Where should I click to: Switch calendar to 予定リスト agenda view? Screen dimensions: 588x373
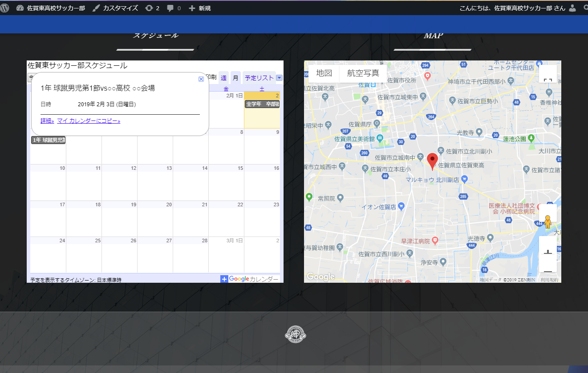tap(259, 78)
